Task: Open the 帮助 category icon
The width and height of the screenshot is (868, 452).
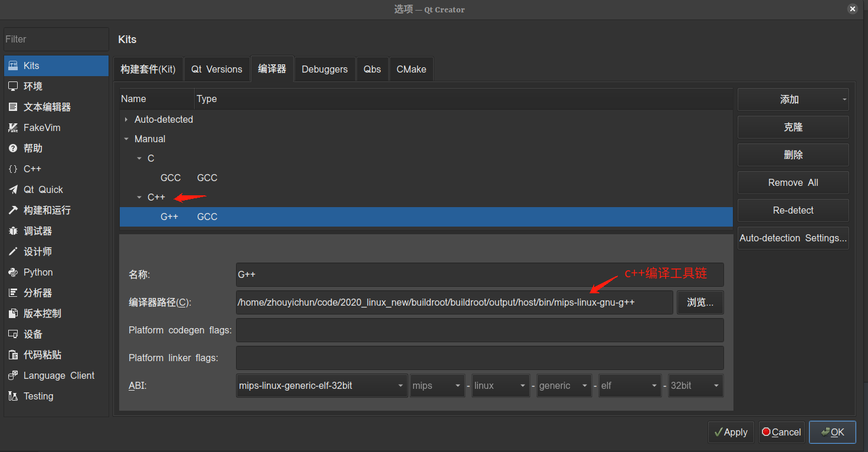Action: pos(13,148)
